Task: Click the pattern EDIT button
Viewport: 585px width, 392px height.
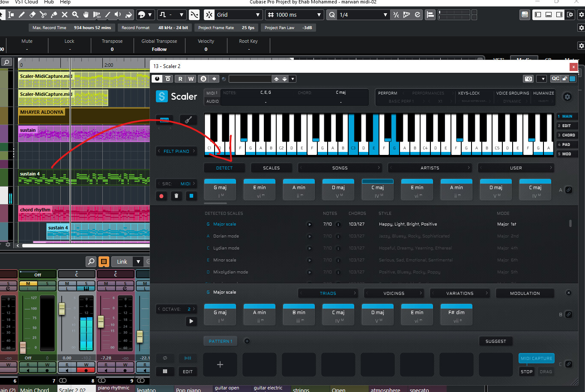Action: (x=188, y=371)
